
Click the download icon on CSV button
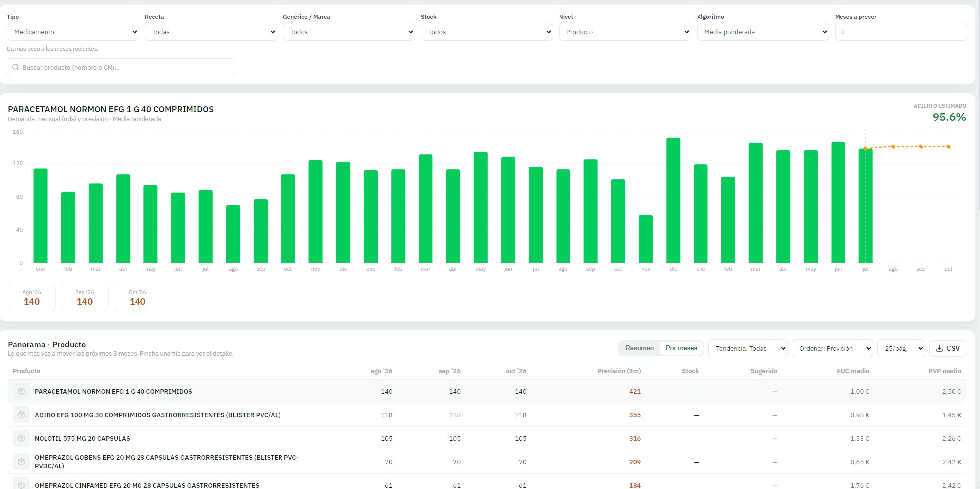(939, 348)
